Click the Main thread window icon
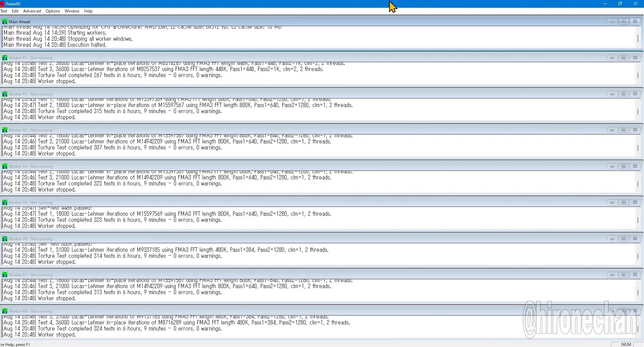Image resolution: width=644 pixels, height=347 pixels. click(4, 22)
